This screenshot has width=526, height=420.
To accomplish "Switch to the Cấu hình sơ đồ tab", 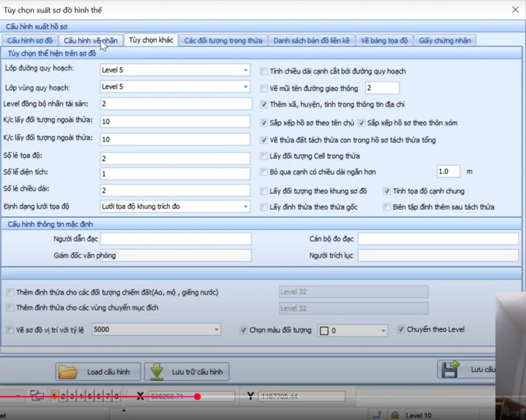I will click(x=30, y=40).
